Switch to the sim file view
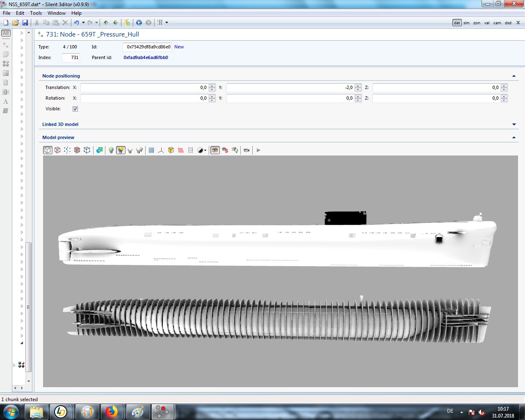The image size is (525, 420). tap(466, 23)
